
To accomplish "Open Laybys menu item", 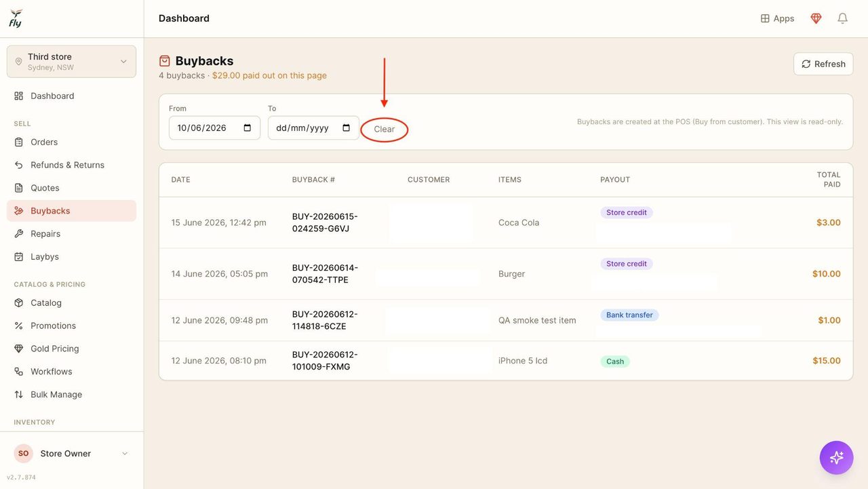I will pyautogui.click(x=71, y=256).
